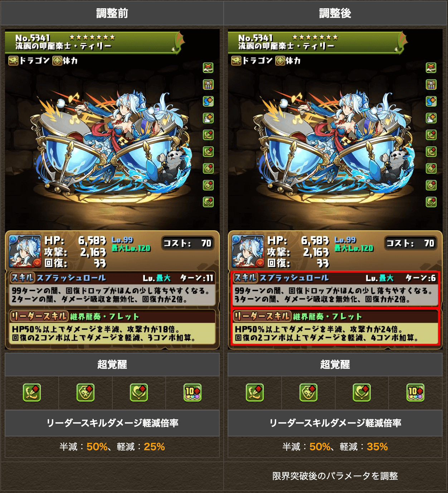Select the 調整前 column header
Viewport: 448px width, 493px height.
[112, 13]
